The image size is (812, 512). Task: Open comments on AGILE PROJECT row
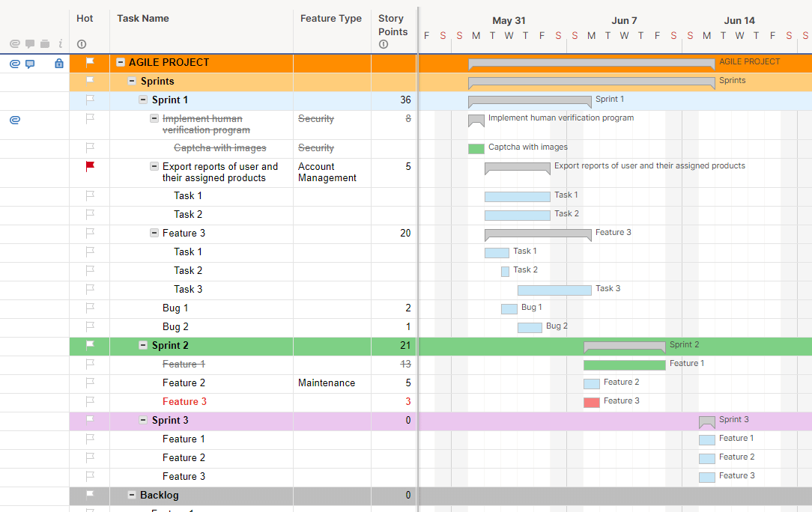pos(30,64)
